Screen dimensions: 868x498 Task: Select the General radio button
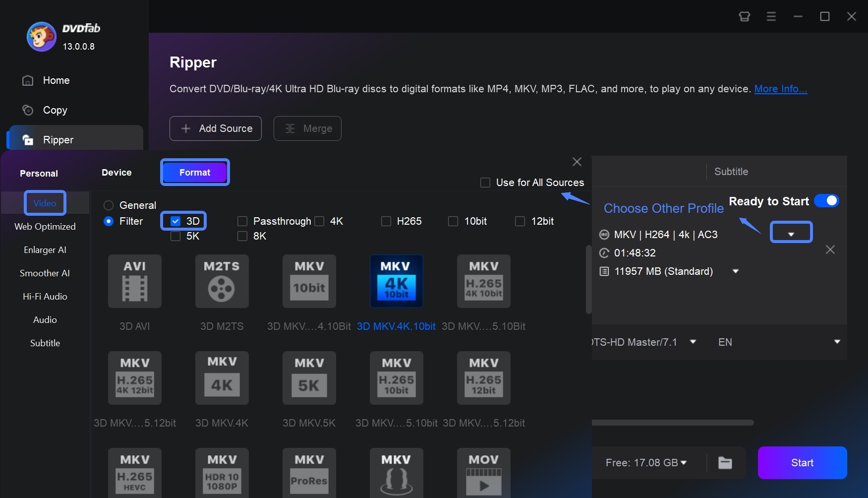[x=109, y=205]
